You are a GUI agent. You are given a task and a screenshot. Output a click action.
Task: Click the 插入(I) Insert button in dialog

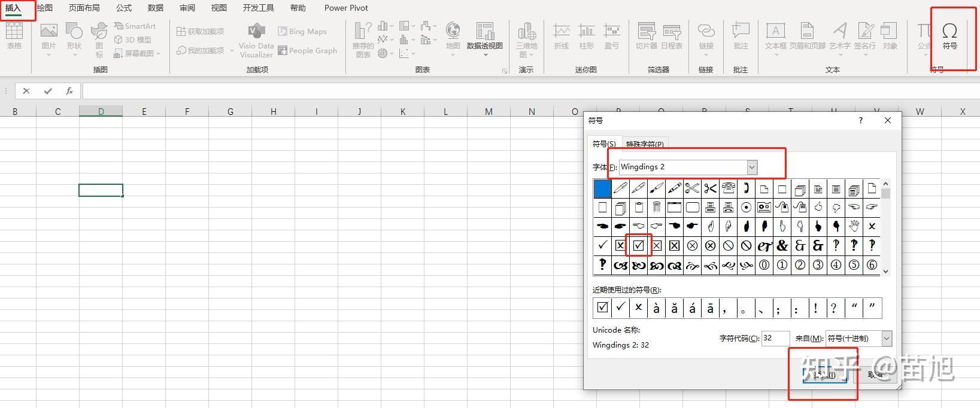click(x=825, y=375)
